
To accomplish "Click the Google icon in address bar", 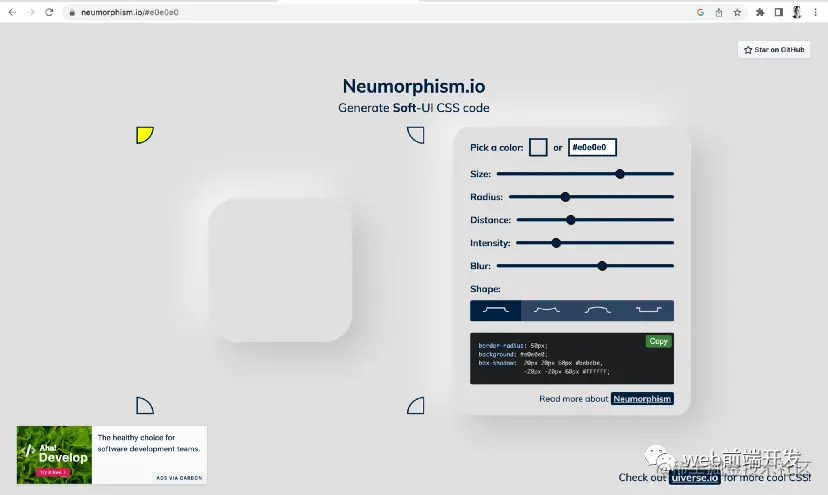I will coord(700,12).
